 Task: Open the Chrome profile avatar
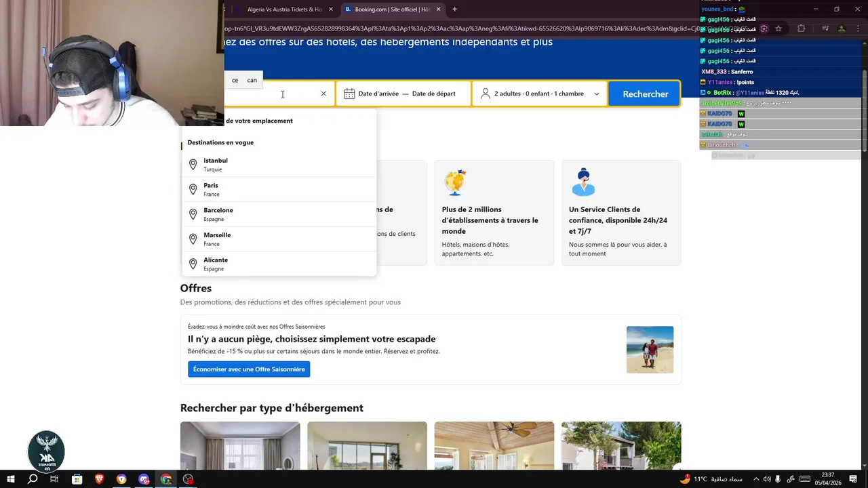point(842,28)
